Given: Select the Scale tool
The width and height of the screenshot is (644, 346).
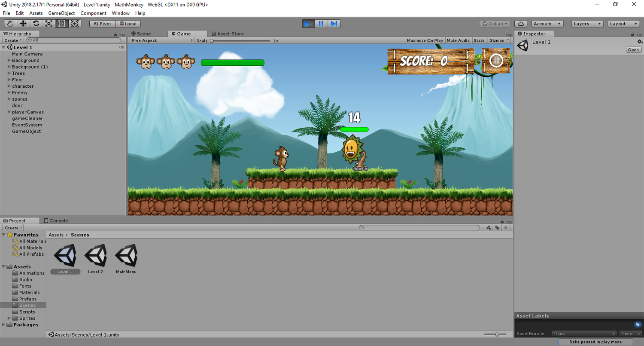Looking at the screenshot, I should (49, 24).
